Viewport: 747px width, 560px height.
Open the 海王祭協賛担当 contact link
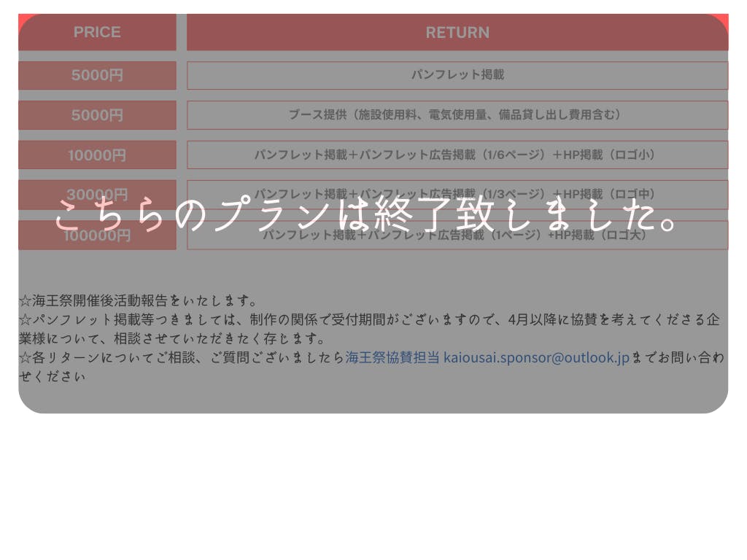pos(392,358)
